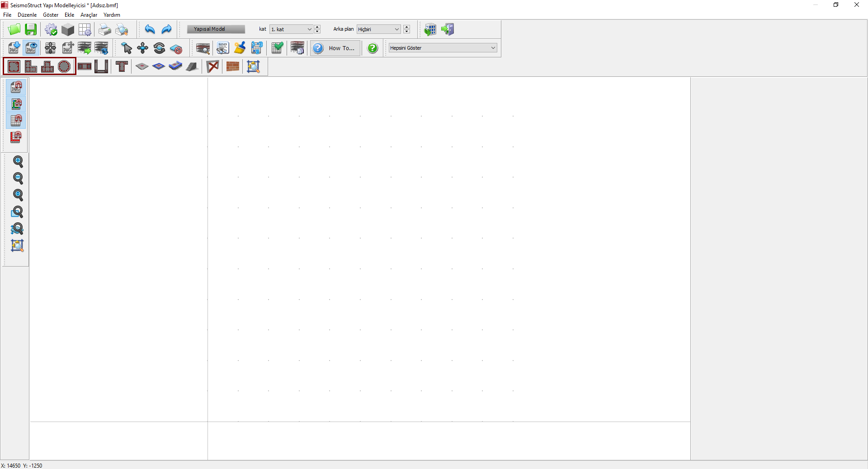Click the gray 3D cube model icon
868x469 pixels.
pyautogui.click(x=68, y=29)
